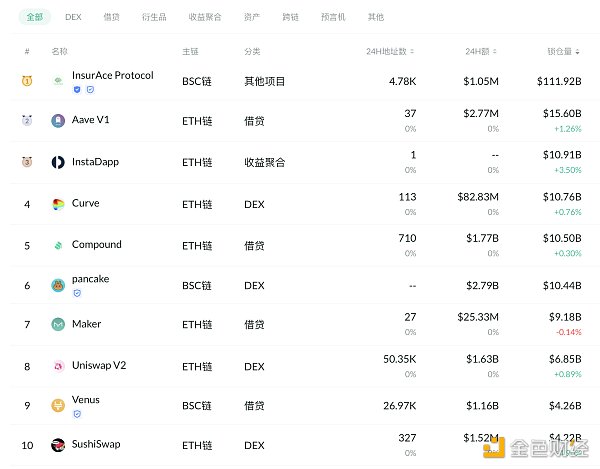600x469 pixels.
Task: Switch to the 借贷 tab
Action: pos(113,17)
